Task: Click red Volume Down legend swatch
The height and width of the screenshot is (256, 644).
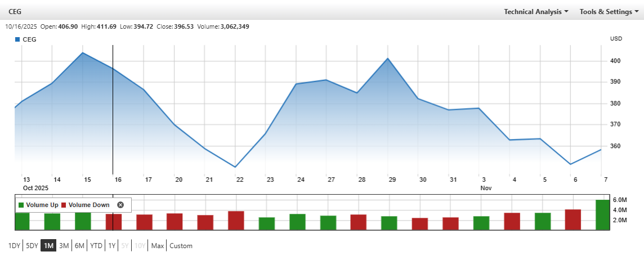Action: pos(63,205)
